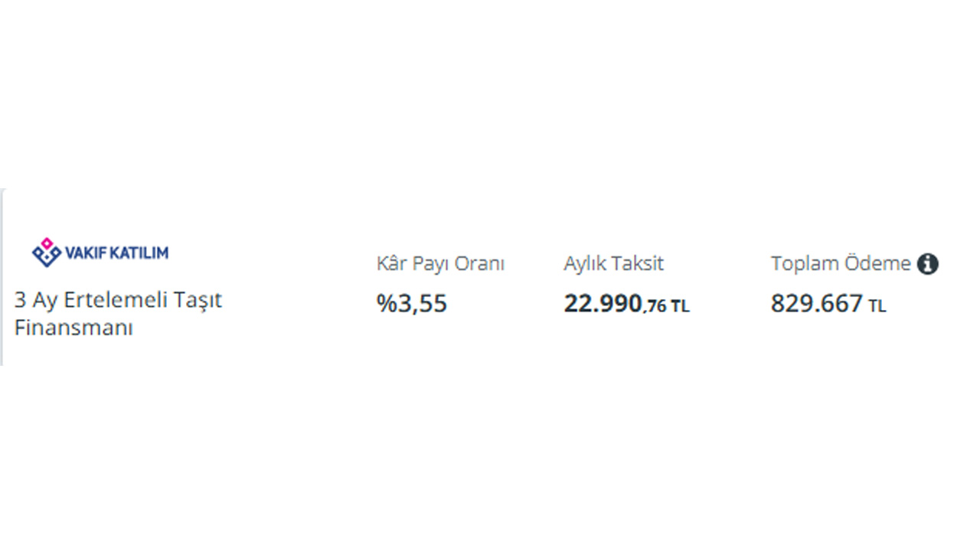Screen dimensions: 980x551
Task: Click the 829.667 total payment figure
Action: pyautogui.click(x=817, y=304)
